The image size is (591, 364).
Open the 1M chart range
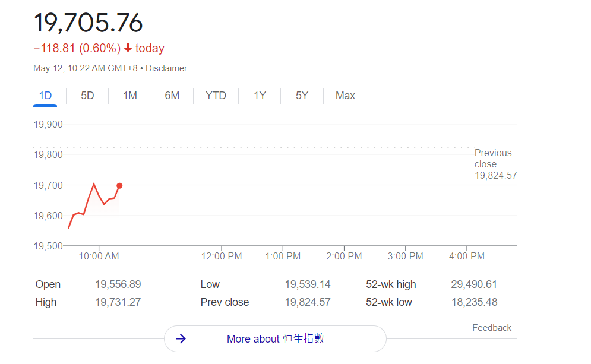pyautogui.click(x=130, y=96)
